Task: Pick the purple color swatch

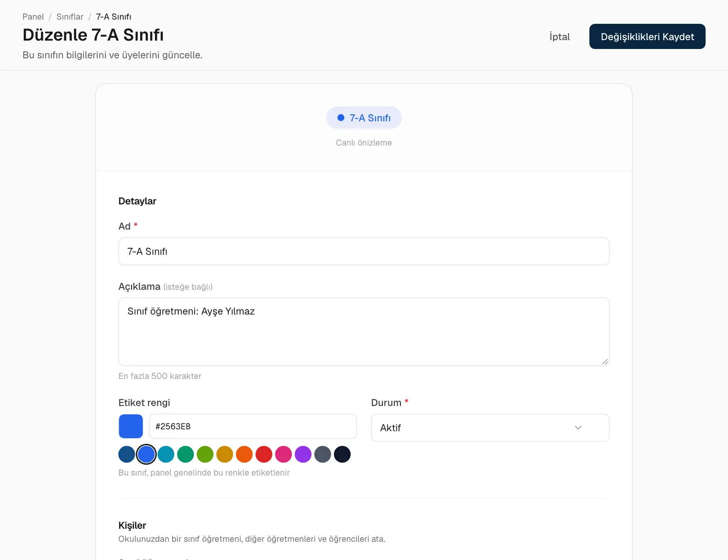Action: (303, 455)
